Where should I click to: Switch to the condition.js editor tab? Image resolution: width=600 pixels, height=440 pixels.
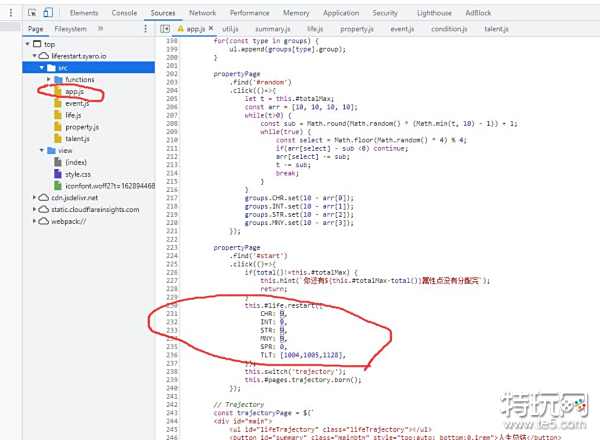click(449, 29)
